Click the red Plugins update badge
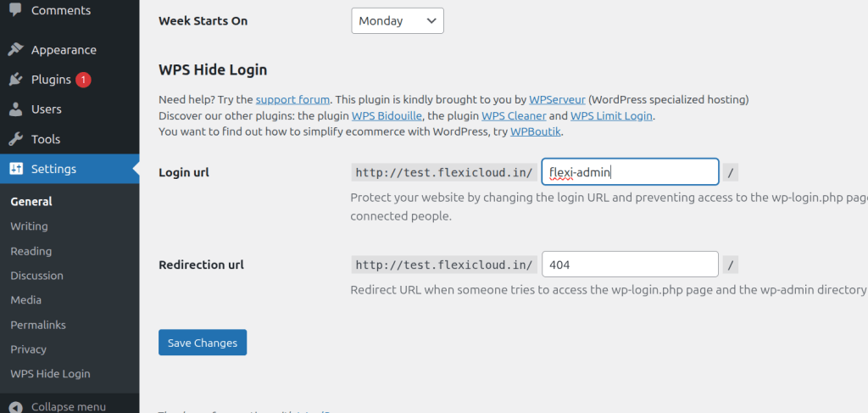 [x=83, y=80]
